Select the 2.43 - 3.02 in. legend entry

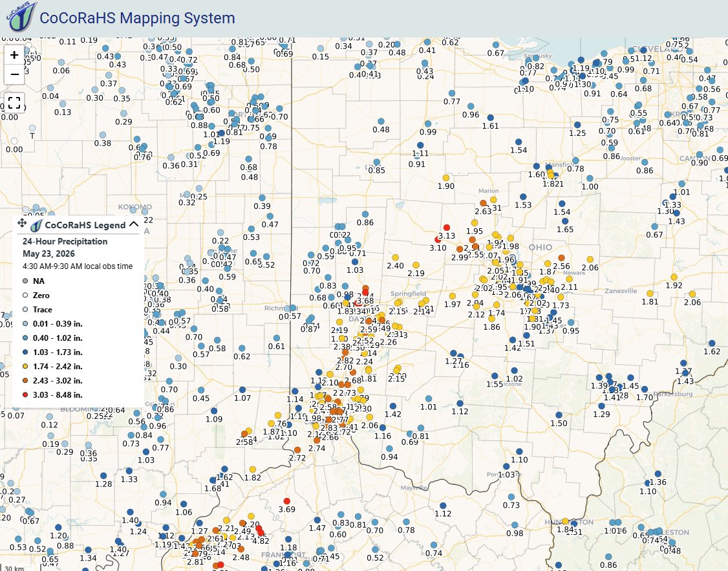pyautogui.click(x=52, y=381)
